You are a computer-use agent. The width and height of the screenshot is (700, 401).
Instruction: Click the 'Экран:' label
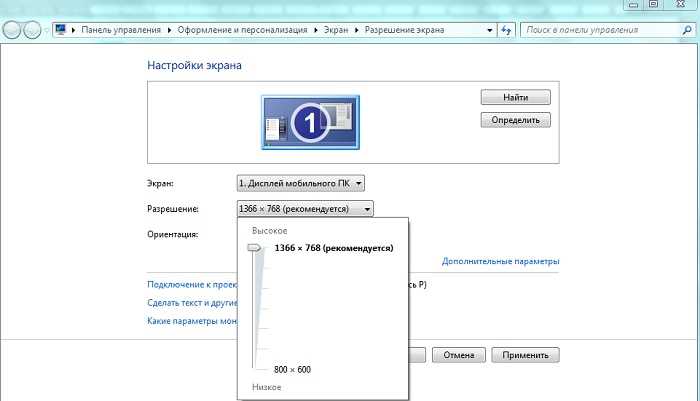tap(160, 183)
